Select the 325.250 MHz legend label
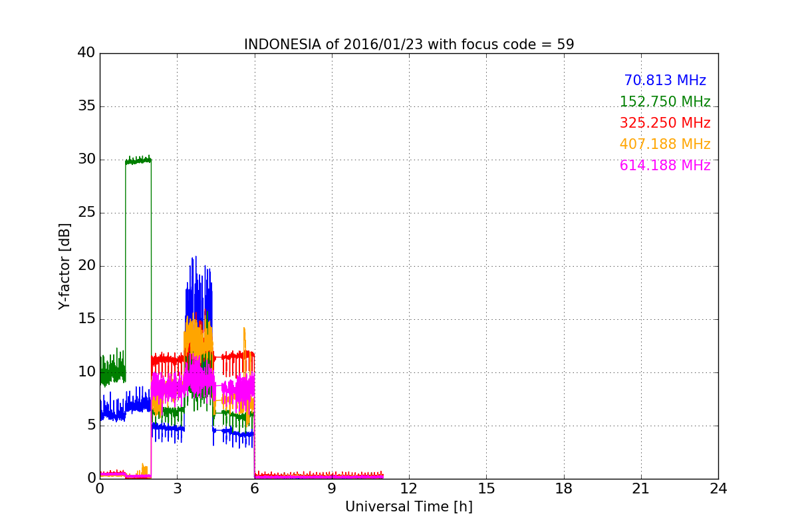This screenshot has height=532, width=798. [665, 123]
